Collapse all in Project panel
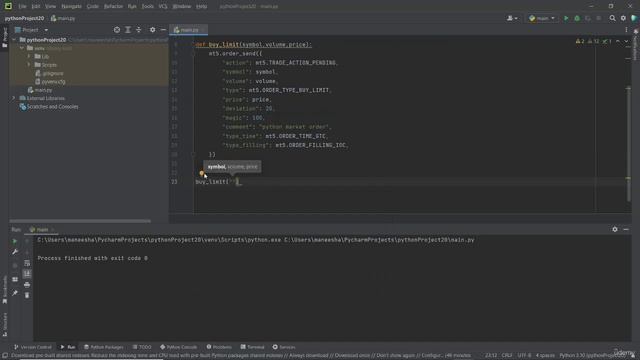 (x=139, y=30)
